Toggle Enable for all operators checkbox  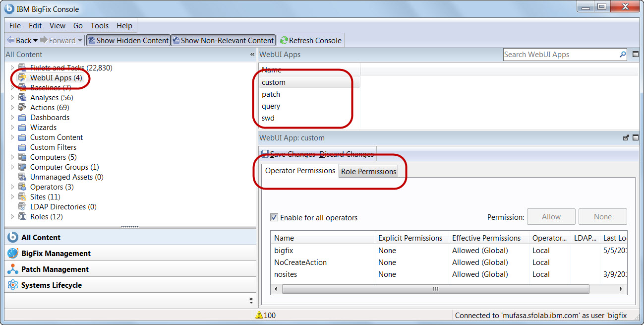[x=274, y=217]
